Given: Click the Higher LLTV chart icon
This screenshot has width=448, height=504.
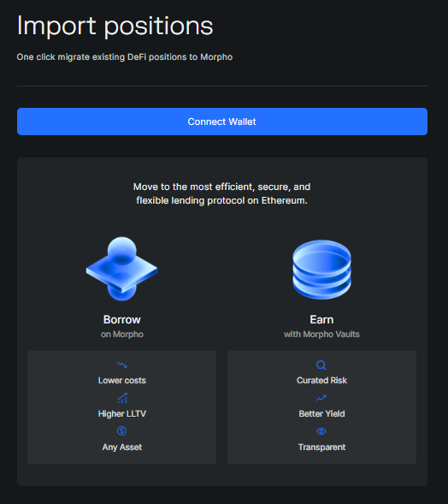Looking at the screenshot, I should (x=122, y=398).
